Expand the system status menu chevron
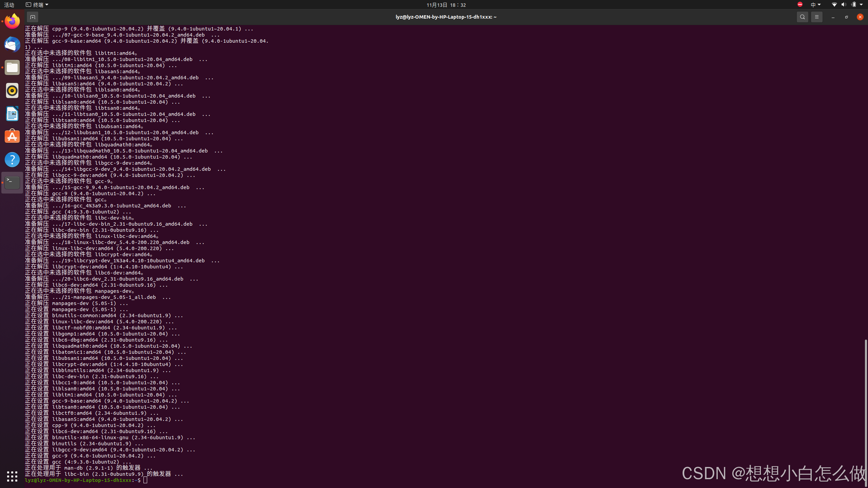868x488 pixels. [x=863, y=4]
